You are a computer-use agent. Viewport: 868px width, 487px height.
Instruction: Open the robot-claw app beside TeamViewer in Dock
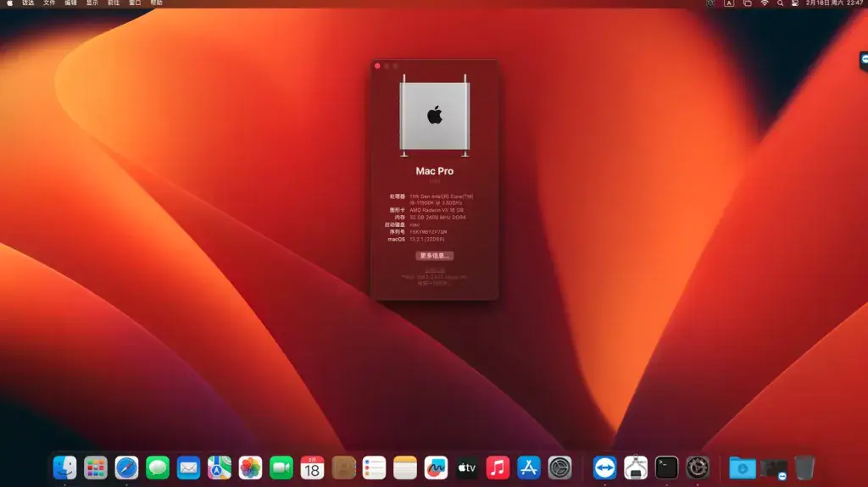[x=636, y=468]
